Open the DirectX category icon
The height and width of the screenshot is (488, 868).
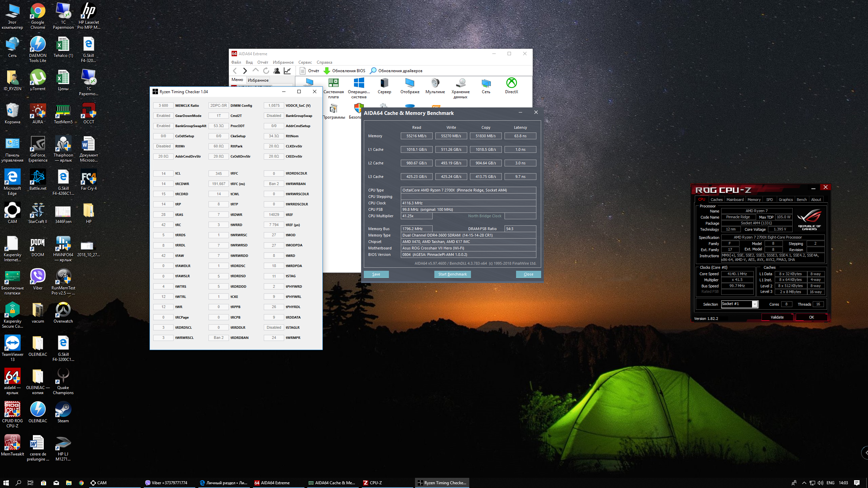[511, 83]
